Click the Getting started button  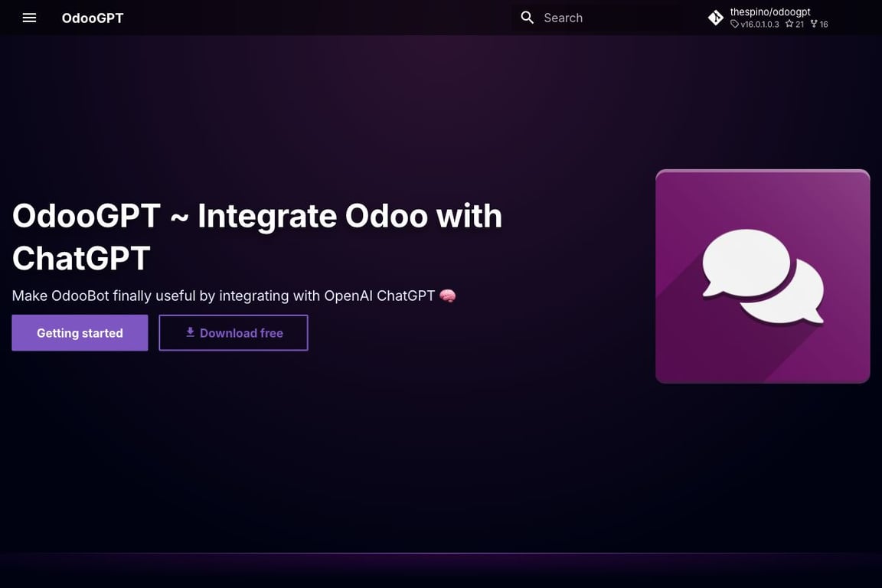point(80,332)
